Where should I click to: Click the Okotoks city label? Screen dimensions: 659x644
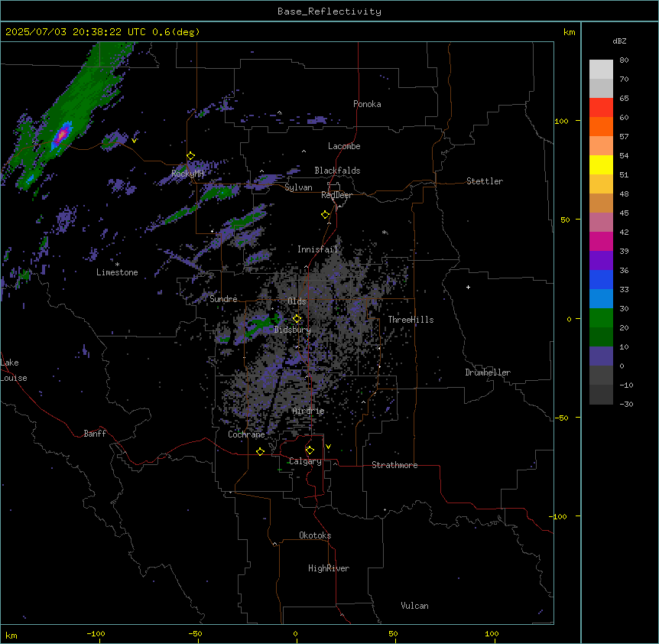[x=315, y=535]
